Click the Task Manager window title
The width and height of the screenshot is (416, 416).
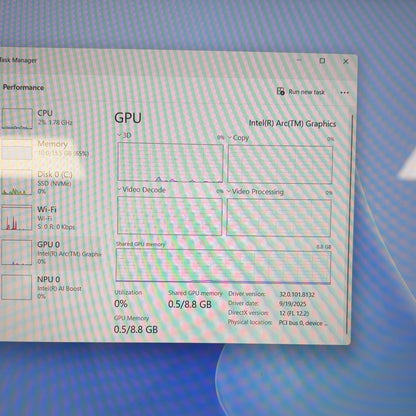[x=18, y=60]
